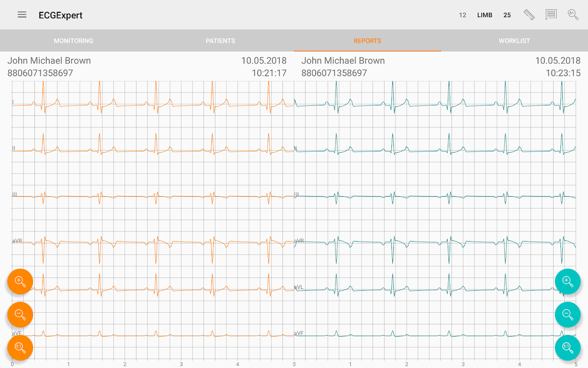588x368 pixels.
Task: Select the ruler measurement tool icon
Action: click(529, 15)
